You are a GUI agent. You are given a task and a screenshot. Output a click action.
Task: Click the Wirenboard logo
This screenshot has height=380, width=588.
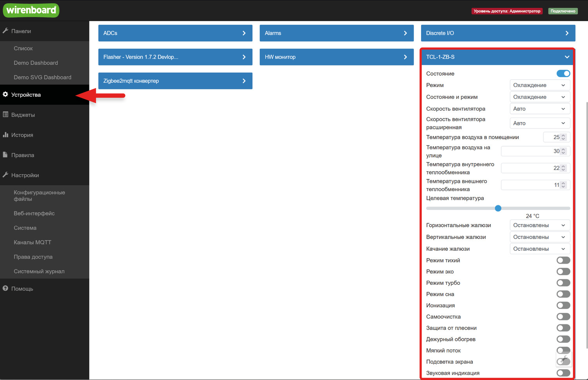pyautogui.click(x=31, y=10)
